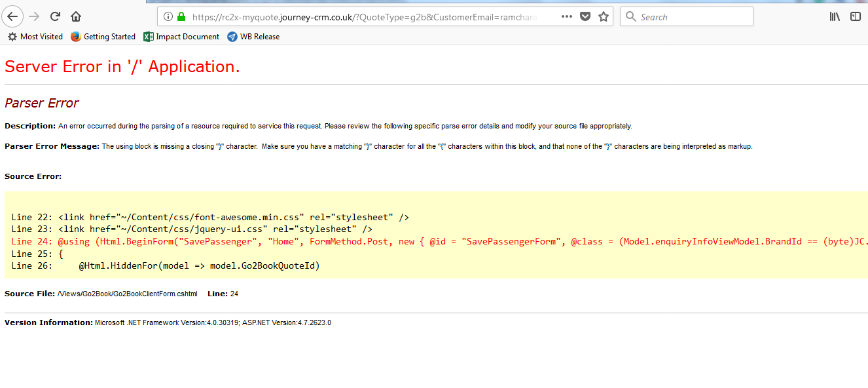Bookmark this page with the star

[604, 16]
